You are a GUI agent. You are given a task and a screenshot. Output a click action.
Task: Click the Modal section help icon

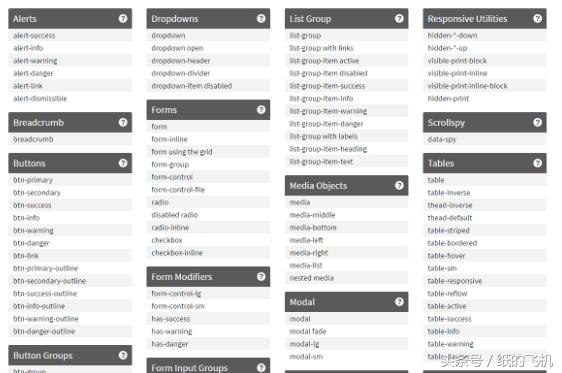pyautogui.click(x=399, y=302)
